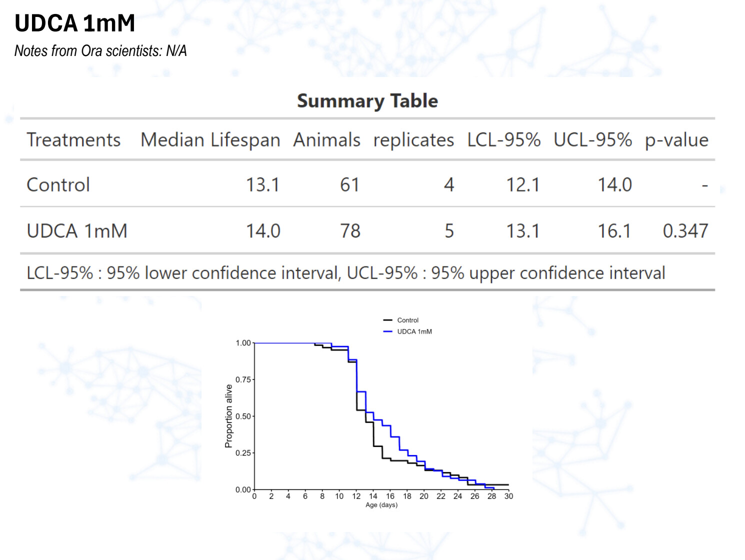
Task: Select the Treatments column header
Action: tap(73, 140)
